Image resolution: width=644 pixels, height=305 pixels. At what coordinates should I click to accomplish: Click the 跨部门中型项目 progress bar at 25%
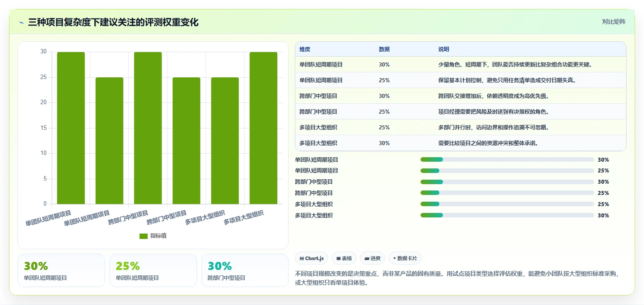tap(507, 193)
